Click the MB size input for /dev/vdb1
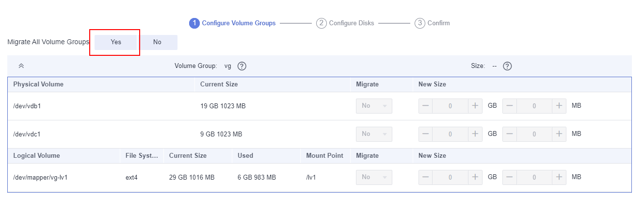The width and height of the screenshot is (644, 200). (534, 106)
